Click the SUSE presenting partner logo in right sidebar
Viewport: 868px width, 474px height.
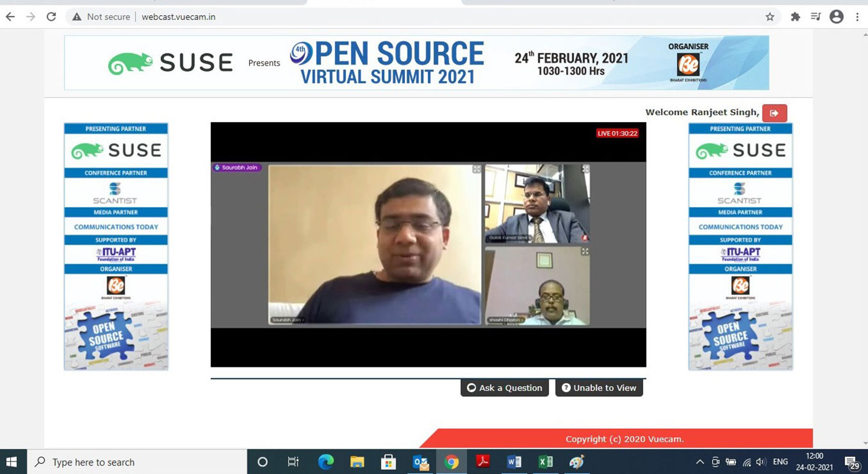pos(741,151)
